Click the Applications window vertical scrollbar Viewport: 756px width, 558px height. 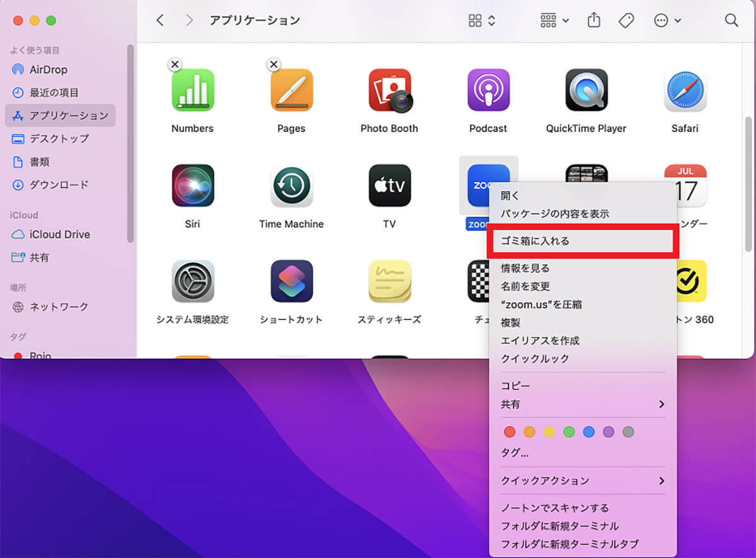click(x=748, y=183)
